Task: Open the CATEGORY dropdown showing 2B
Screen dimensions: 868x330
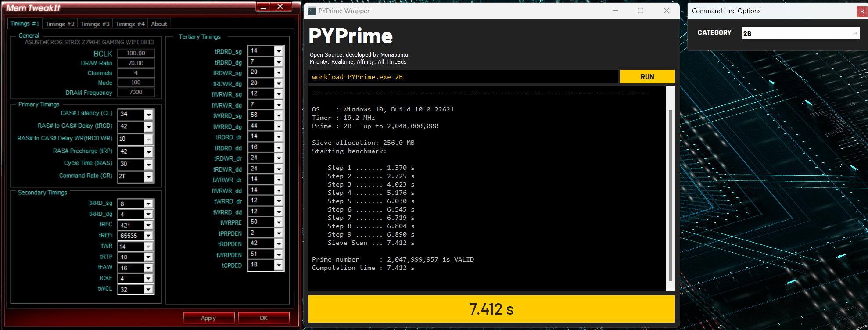Action: (801, 33)
